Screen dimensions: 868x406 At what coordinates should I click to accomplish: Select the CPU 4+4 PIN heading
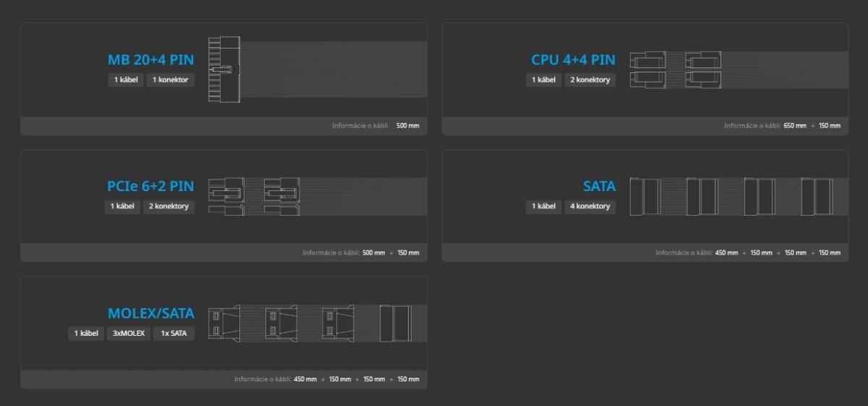click(573, 60)
